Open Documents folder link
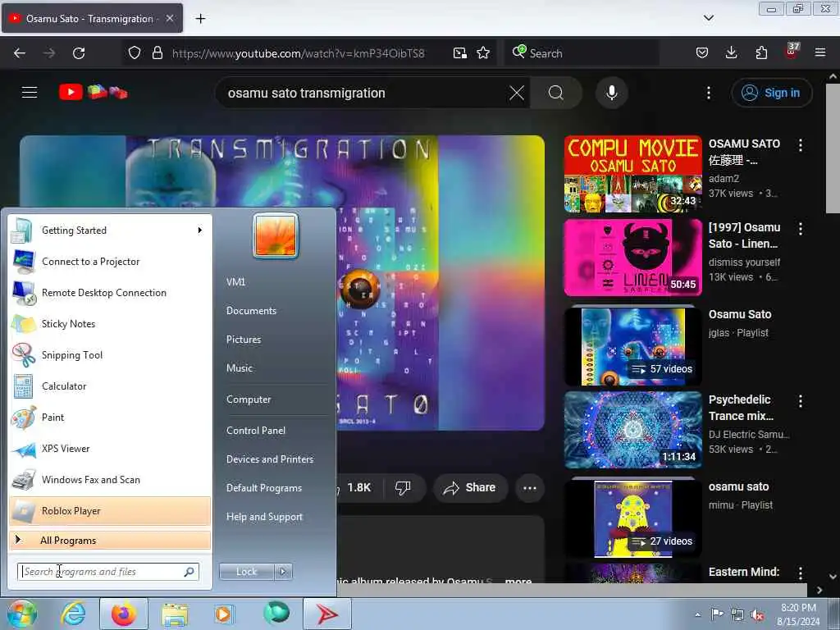Image resolution: width=840 pixels, height=630 pixels. point(251,311)
